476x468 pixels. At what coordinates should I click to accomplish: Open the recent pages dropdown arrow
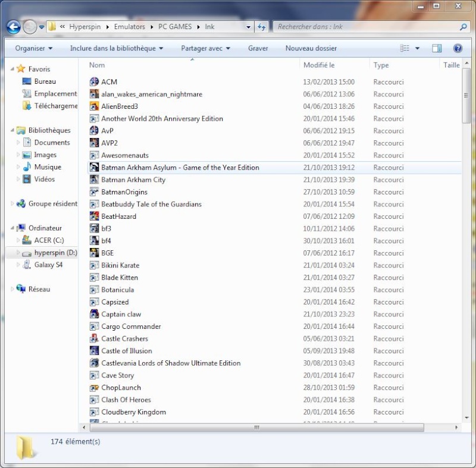click(x=42, y=27)
